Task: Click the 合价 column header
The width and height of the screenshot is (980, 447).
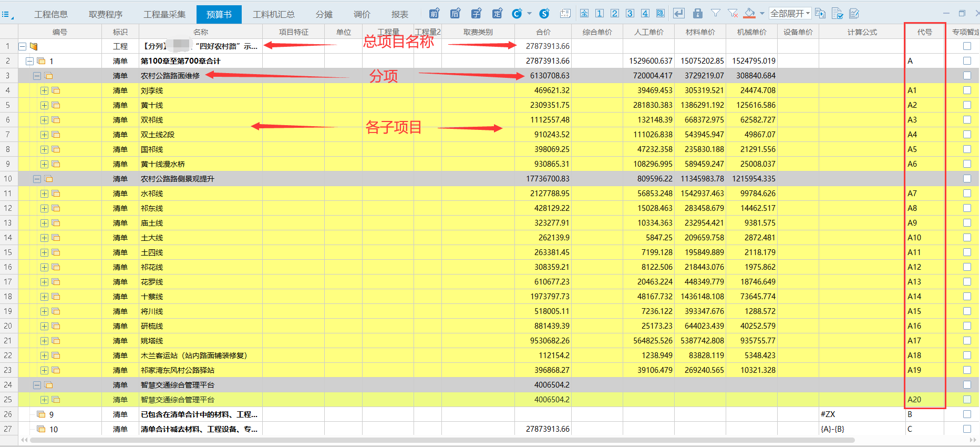Action: click(x=543, y=32)
